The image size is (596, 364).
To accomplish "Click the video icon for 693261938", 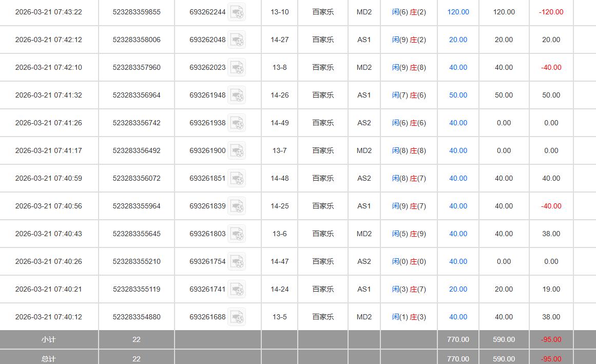I will 237,123.
